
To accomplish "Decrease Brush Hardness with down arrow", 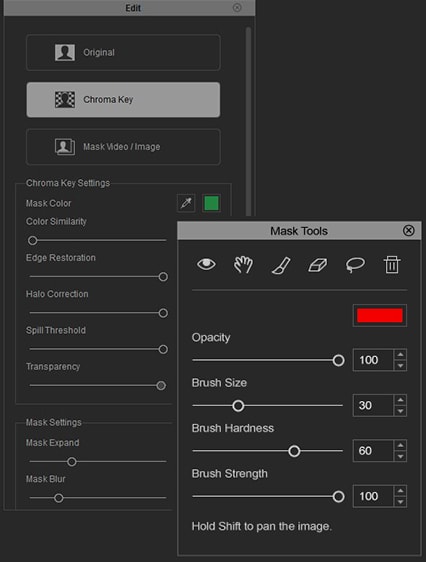I will 400,456.
